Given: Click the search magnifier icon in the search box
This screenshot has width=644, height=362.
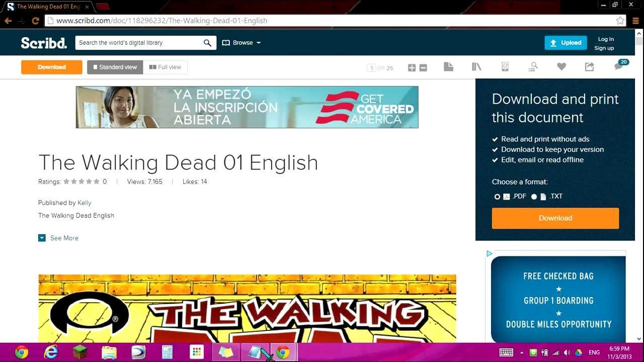Looking at the screenshot, I should click(x=207, y=43).
